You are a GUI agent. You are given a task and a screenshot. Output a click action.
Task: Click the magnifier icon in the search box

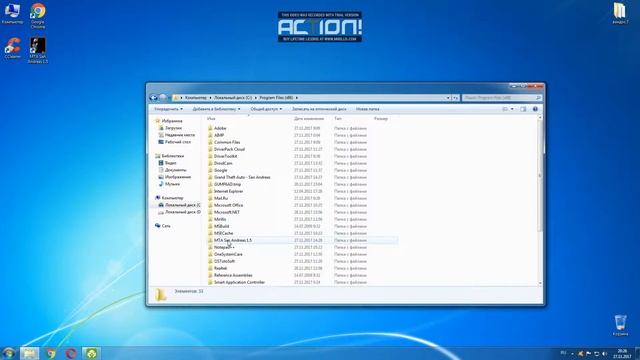pyautogui.click(x=538, y=98)
